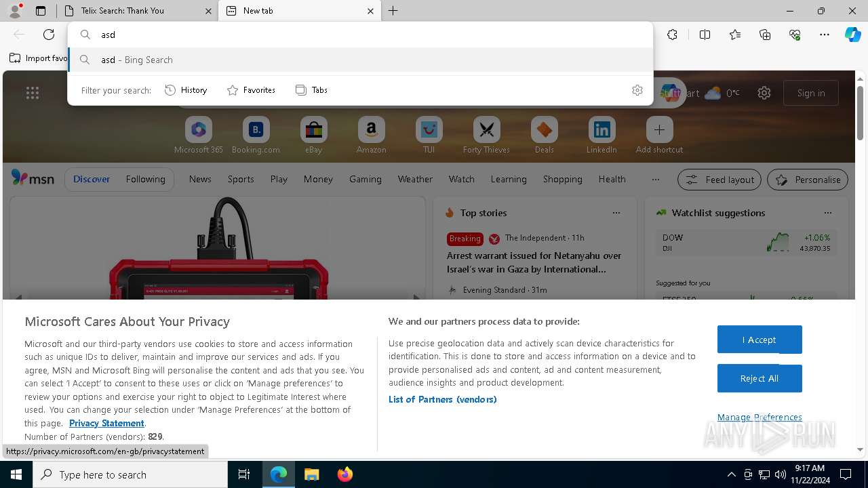This screenshot has height=488, width=868.
Task: Click the Sign in button
Action: pos(811,93)
